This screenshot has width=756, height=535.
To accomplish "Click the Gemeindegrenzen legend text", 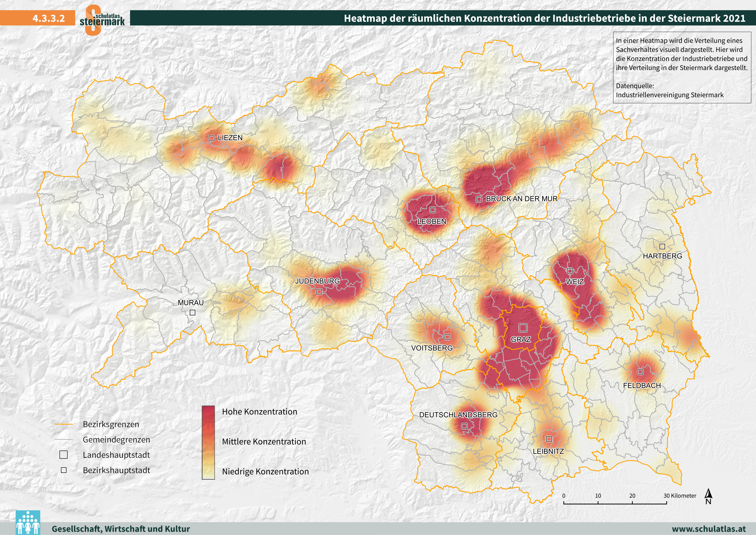I will pos(117,440).
